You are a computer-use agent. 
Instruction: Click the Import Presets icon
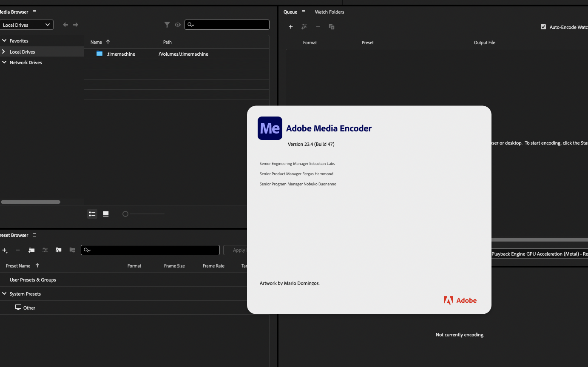pyautogui.click(x=59, y=250)
